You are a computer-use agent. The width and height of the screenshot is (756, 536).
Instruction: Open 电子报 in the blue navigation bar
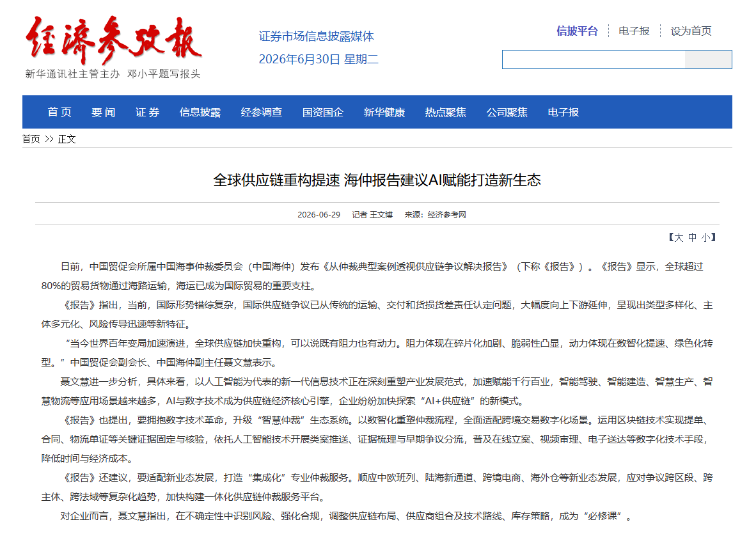563,113
